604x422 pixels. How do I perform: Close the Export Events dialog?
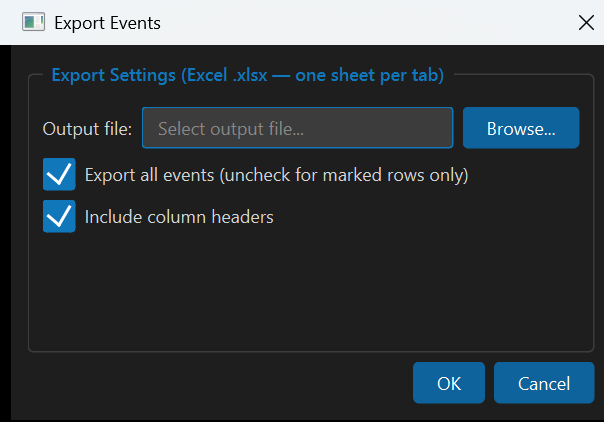(x=586, y=22)
